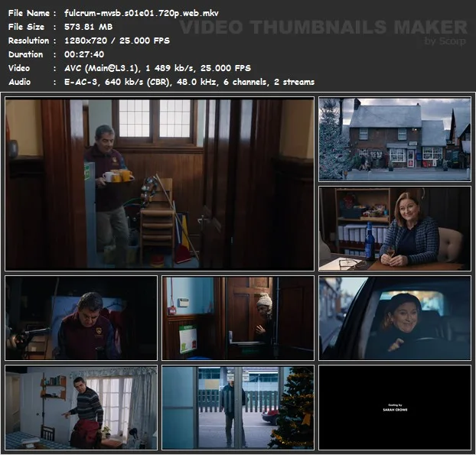Open thumbnail of man outside glass door by Christmas tree
Image resolution: width=476 pixels, height=455 pixels.
point(238,408)
